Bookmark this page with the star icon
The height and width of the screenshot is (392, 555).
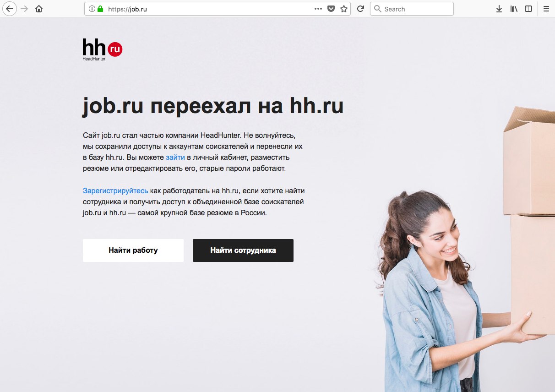coord(344,9)
